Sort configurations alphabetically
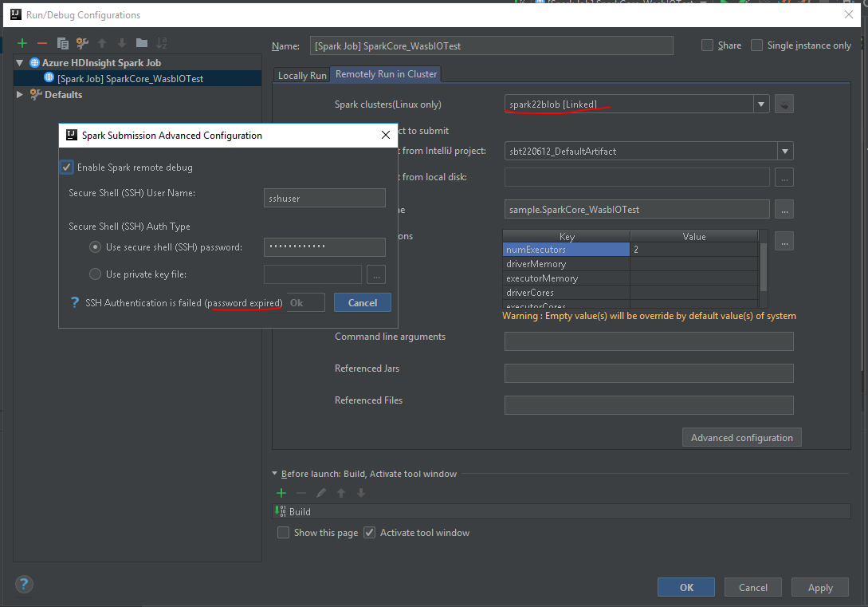868x607 pixels. point(162,43)
